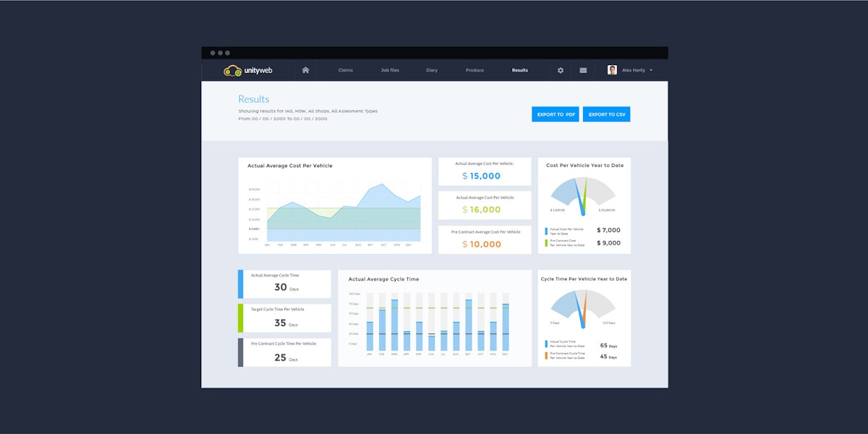Screen dimensions: 868x434
Task: Open the Claims menu item
Action: (x=346, y=70)
